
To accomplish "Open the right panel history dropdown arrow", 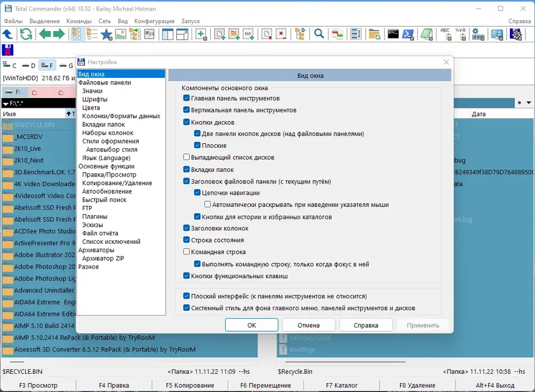I will click(x=529, y=103).
